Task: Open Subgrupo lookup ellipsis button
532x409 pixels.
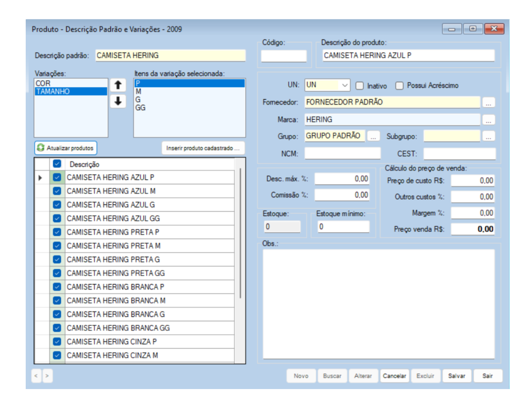Action: [488, 137]
